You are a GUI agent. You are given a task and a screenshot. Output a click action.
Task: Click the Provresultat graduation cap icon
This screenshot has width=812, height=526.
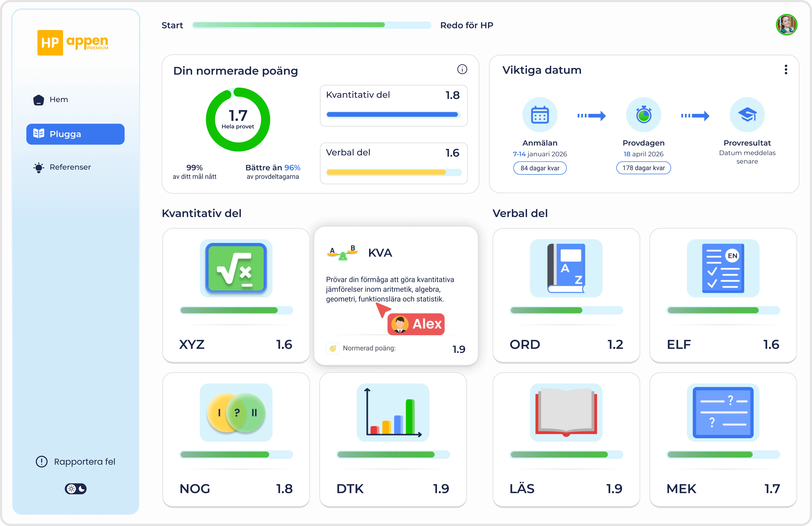click(x=747, y=115)
